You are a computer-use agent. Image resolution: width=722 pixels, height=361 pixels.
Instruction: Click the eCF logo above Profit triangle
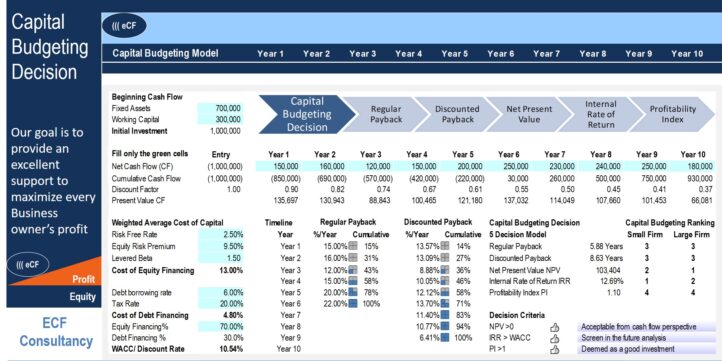click(29, 265)
